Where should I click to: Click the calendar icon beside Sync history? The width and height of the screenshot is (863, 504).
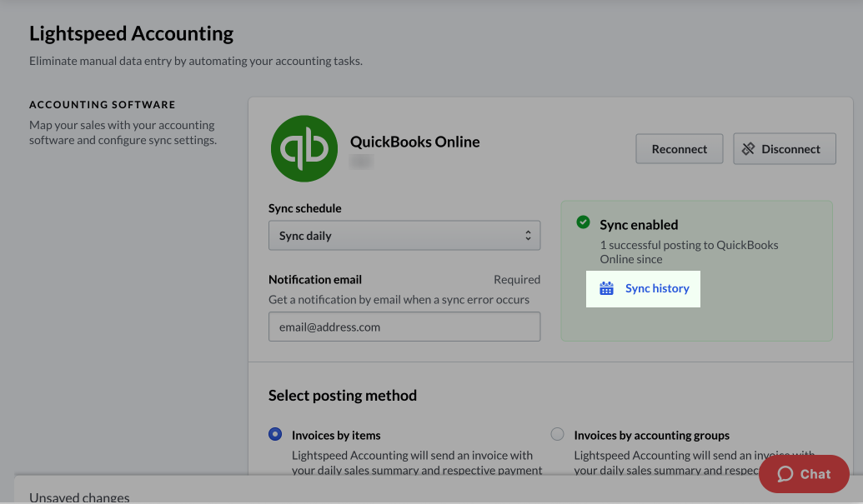coord(606,288)
